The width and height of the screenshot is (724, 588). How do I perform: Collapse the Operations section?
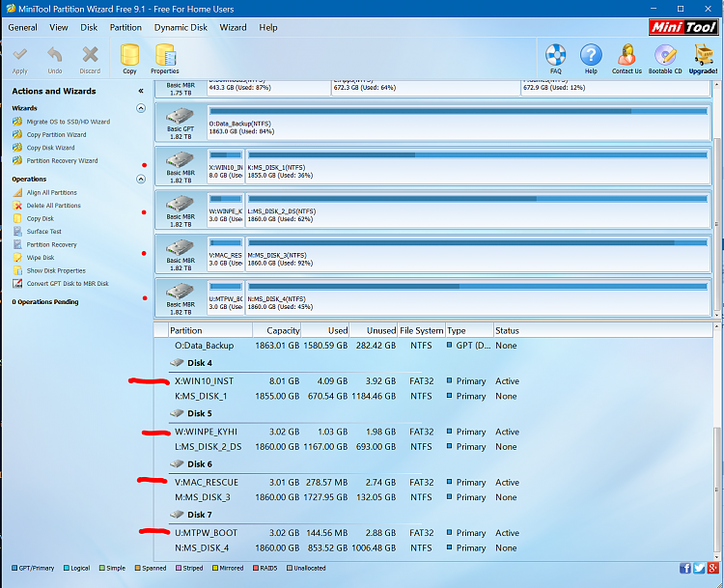point(141,179)
